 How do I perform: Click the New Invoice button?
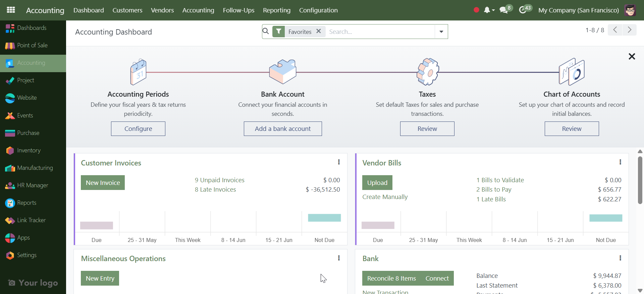(103, 183)
